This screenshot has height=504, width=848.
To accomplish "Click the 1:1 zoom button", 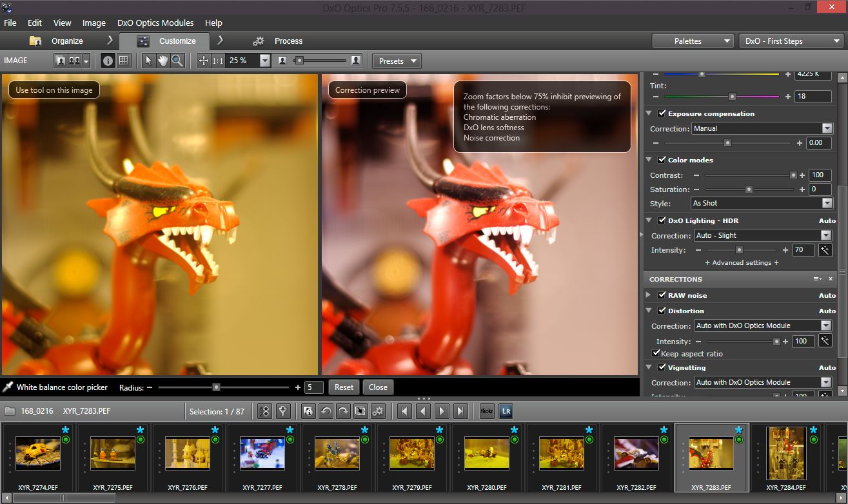I will [218, 61].
